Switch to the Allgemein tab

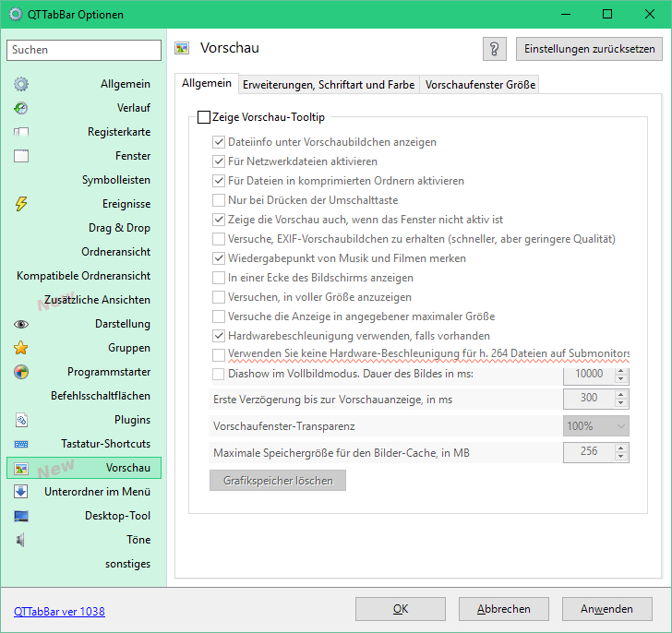[206, 83]
